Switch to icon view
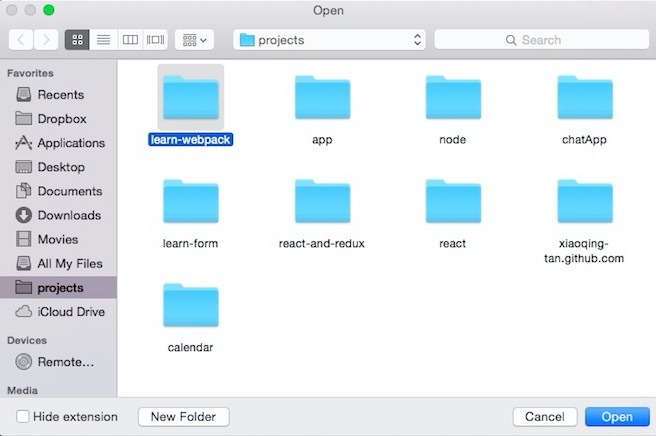Image resolution: width=656 pixels, height=436 pixels. pos(77,40)
